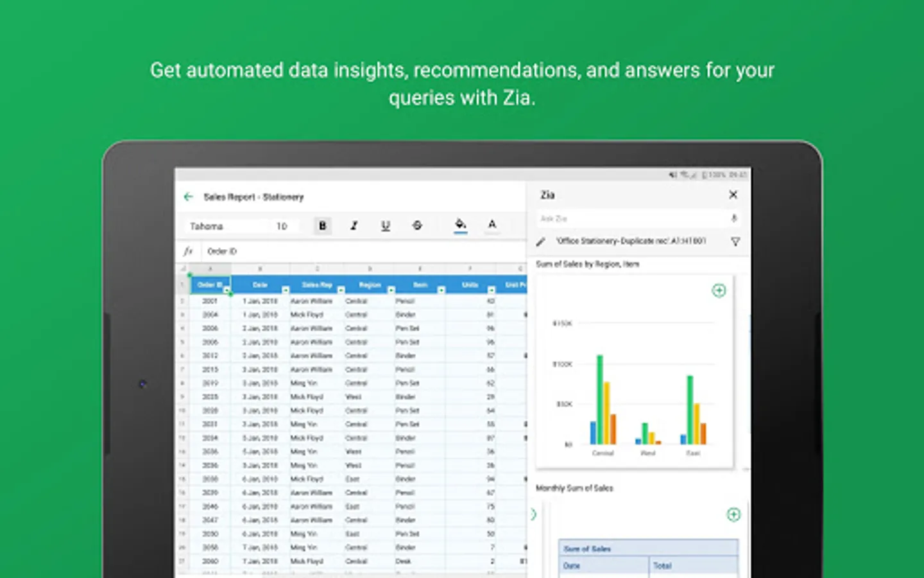
Task: Add the Monthly Sum of Sales table to sheet
Action: pos(733,514)
